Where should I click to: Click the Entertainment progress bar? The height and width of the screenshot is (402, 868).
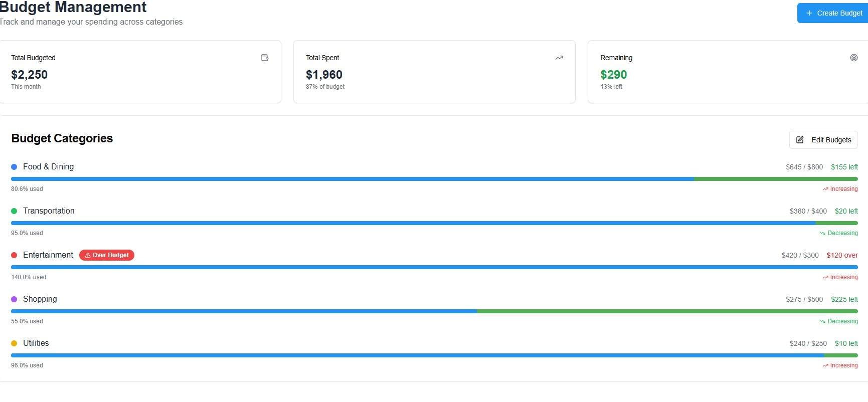[434, 267]
